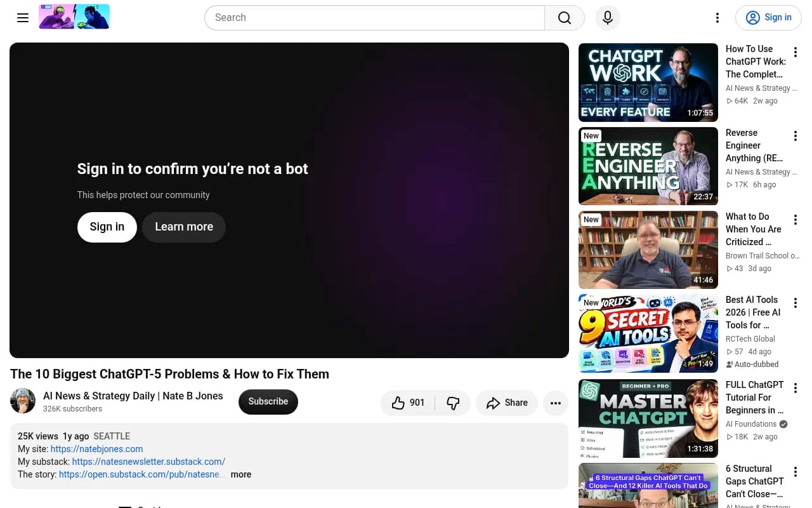The height and width of the screenshot is (508, 812).
Task: Open more actions ellipsis beside Share
Action: (x=556, y=403)
